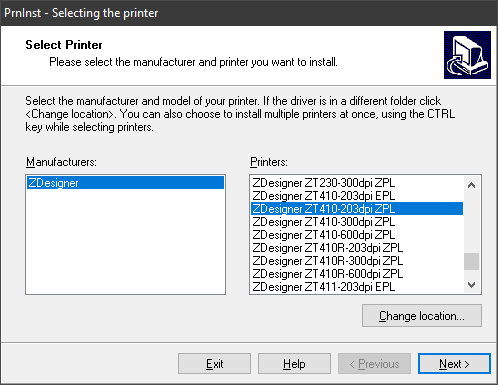Select ZDesigner ZT410-203dpi ZPL printer
The image size is (498, 385).
point(357,209)
